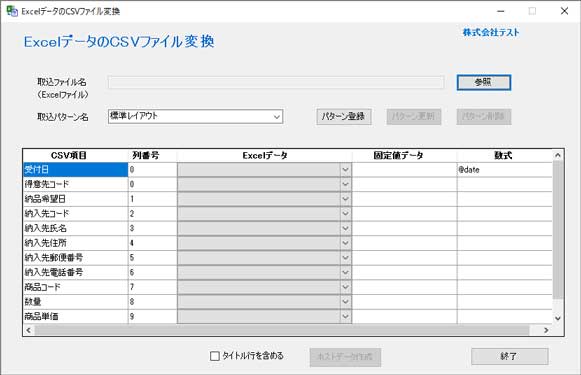581x375 pixels.
Task: Click the grid scroll right arrow
Action: [x=546, y=330]
